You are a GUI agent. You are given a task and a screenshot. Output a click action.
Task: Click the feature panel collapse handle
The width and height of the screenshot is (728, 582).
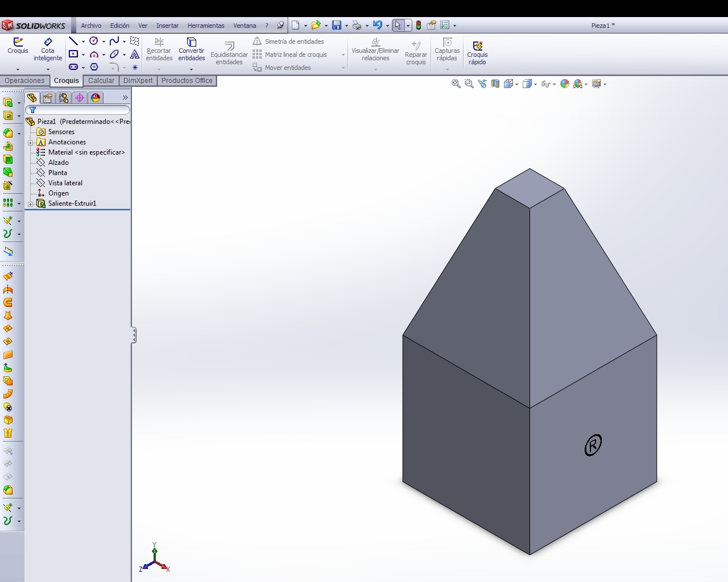tap(134, 335)
